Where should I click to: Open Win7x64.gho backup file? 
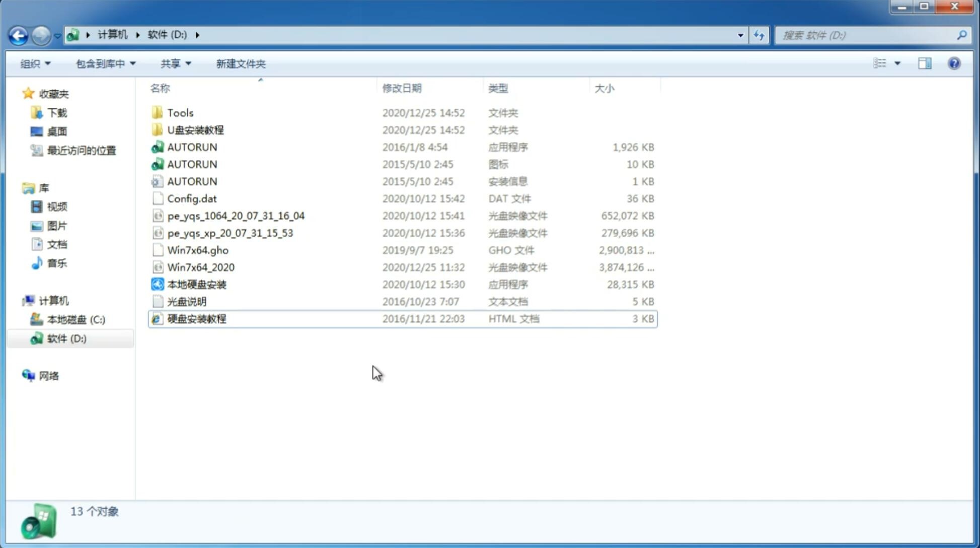click(196, 250)
